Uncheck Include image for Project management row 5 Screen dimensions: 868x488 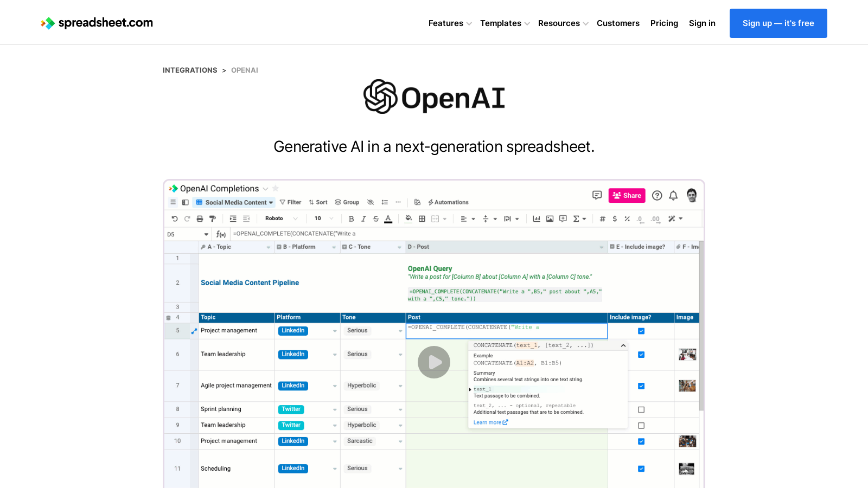(641, 331)
